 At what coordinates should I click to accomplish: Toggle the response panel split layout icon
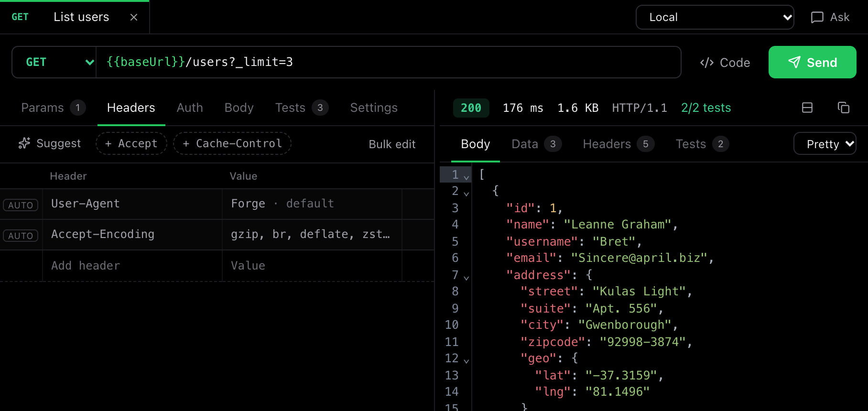(x=807, y=108)
